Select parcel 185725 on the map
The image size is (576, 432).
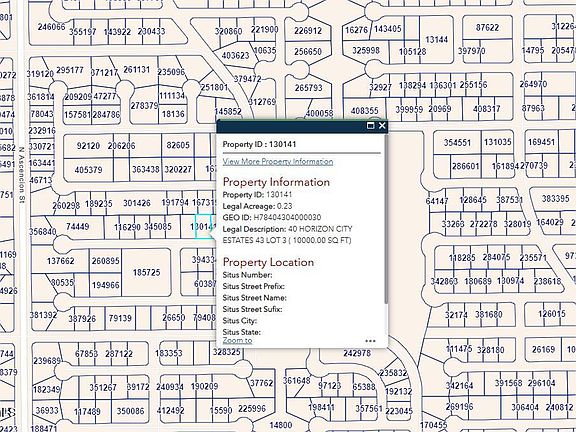pyautogui.click(x=147, y=273)
